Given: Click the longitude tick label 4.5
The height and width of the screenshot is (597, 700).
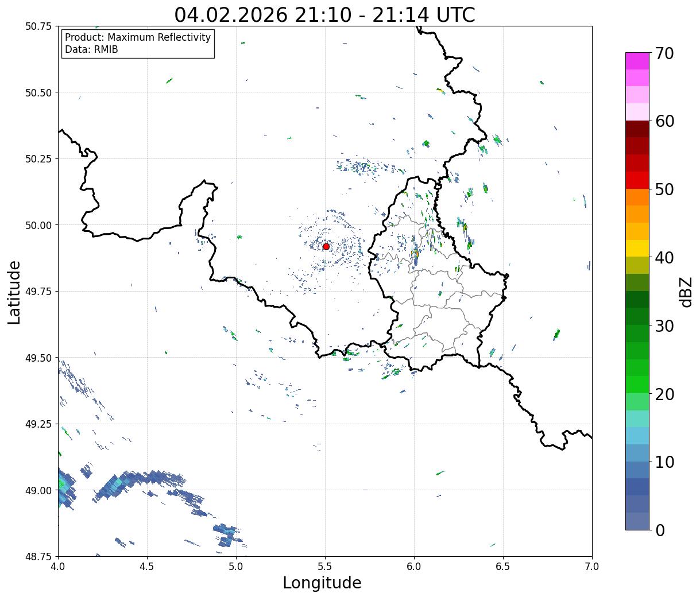Looking at the screenshot, I should point(147,566).
